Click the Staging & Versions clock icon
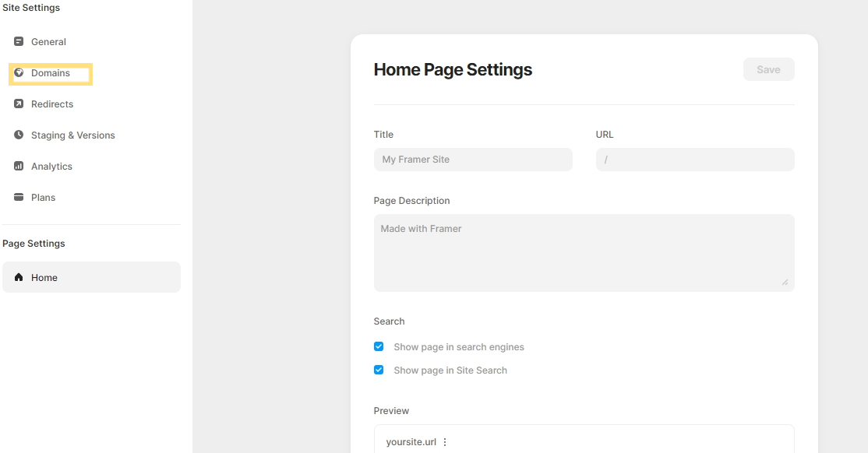868x453 pixels. [19, 135]
